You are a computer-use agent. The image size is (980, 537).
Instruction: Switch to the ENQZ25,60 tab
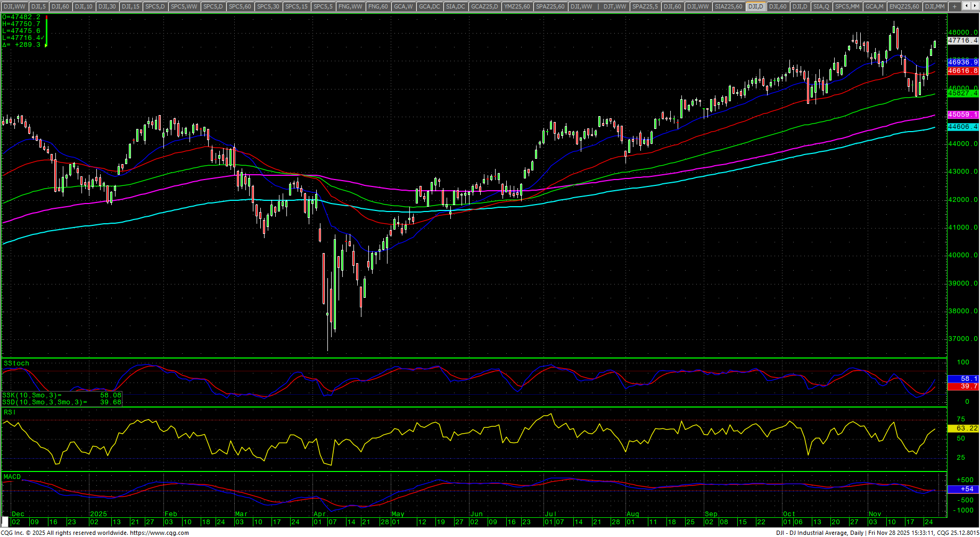[904, 6]
